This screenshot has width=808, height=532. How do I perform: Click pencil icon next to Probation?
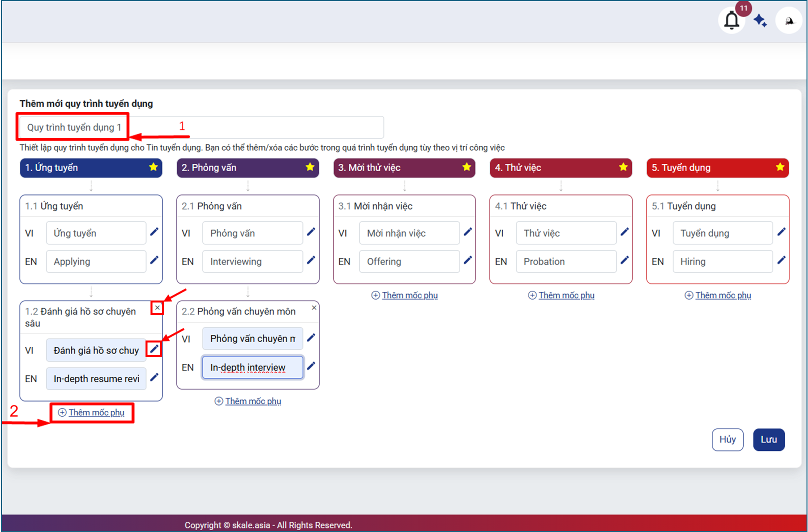(x=624, y=260)
